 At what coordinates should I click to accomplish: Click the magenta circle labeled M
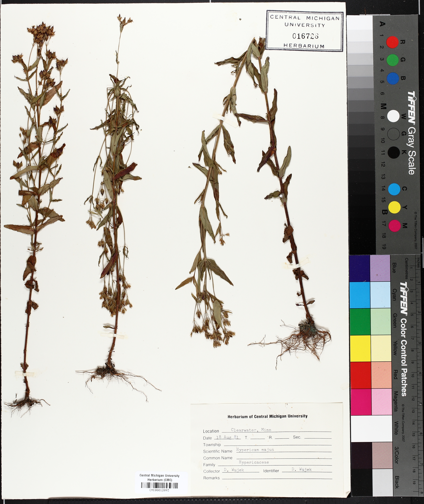point(395,226)
